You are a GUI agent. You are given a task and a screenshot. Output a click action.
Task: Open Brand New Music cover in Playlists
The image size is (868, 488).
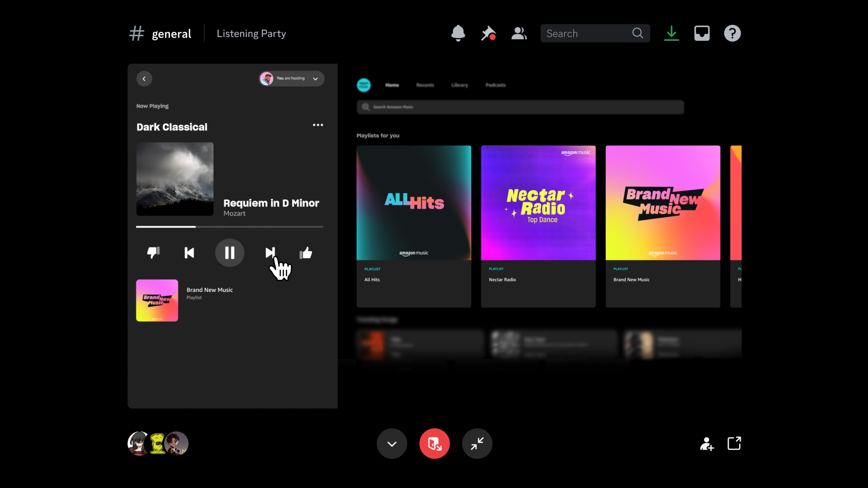pos(663,203)
